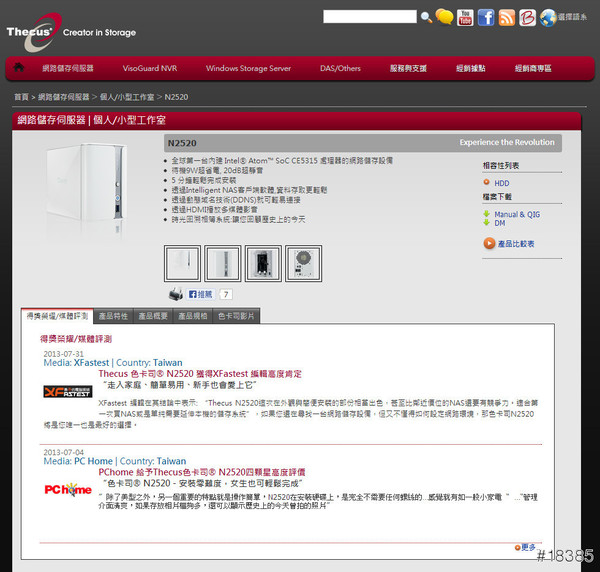This screenshot has width=600, height=572.
Task: Open the 選擇語系 language selector
Action: point(572,17)
